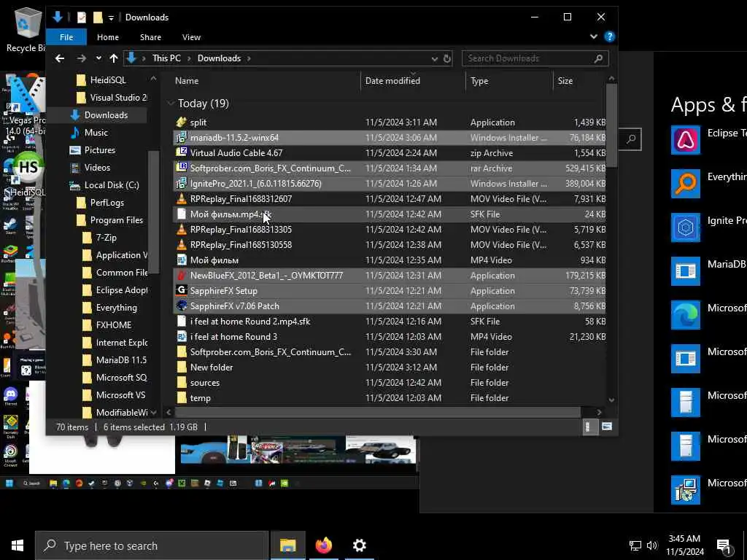The image size is (747, 560).
Task: Open the View ribbon tab
Action: coord(191,37)
